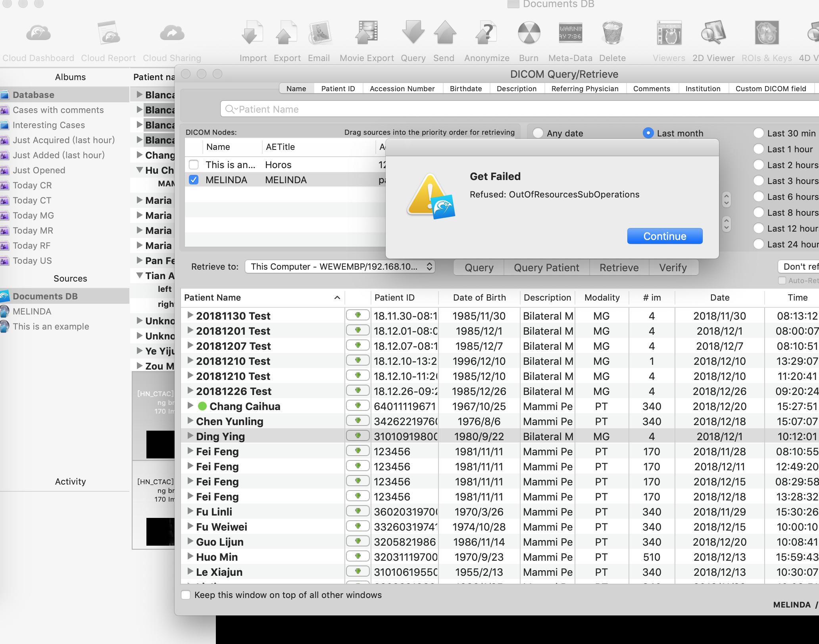
Task: Open the Retrieve to dropdown
Action: tap(340, 266)
